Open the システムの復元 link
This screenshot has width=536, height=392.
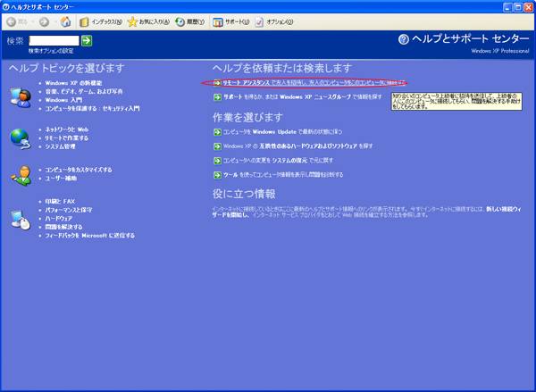point(278,161)
